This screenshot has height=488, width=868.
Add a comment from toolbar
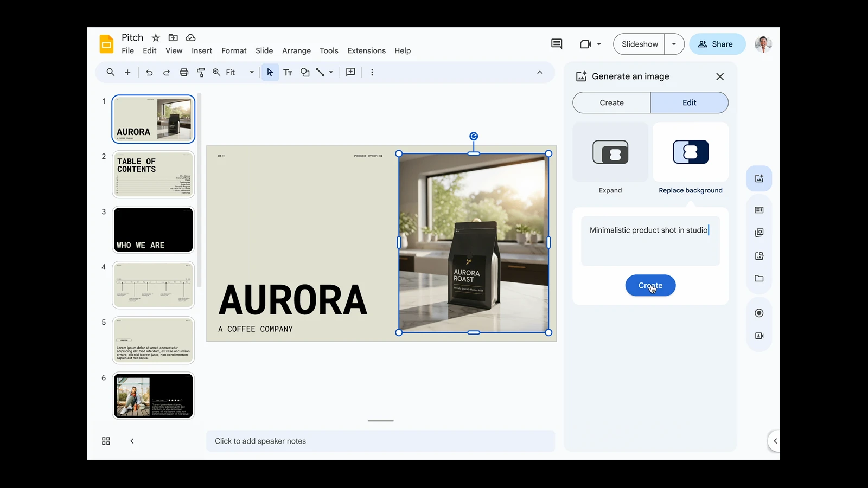(x=350, y=72)
